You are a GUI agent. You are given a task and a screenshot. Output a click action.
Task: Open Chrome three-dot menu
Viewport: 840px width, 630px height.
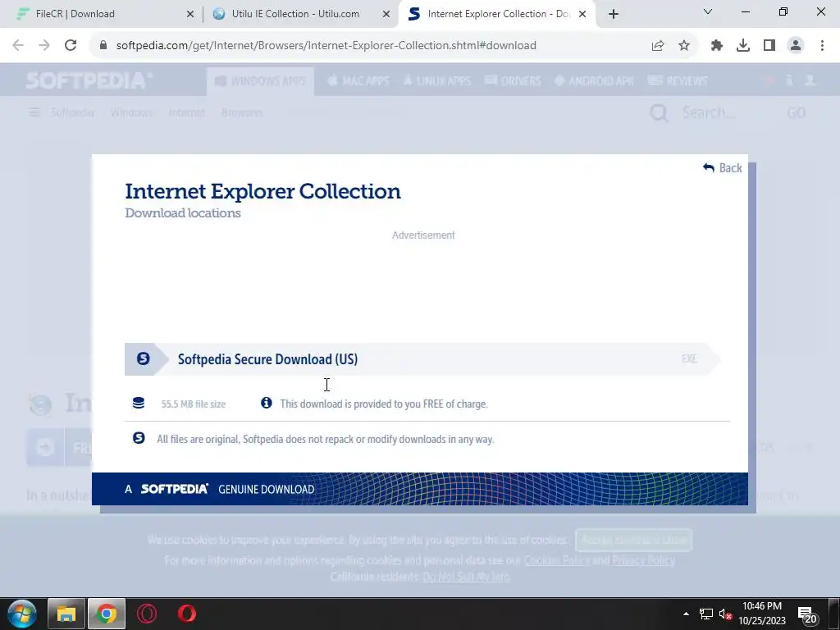click(x=822, y=46)
